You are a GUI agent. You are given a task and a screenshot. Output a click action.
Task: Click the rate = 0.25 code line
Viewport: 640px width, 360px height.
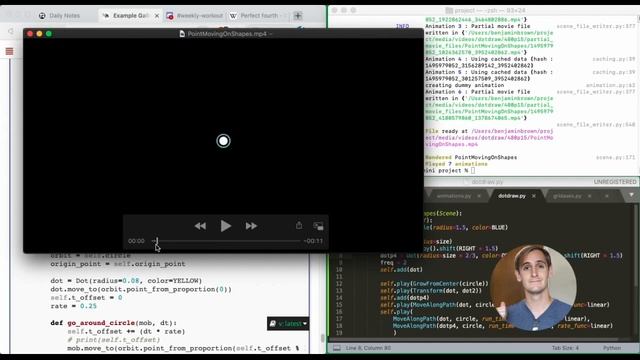[73, 306]
